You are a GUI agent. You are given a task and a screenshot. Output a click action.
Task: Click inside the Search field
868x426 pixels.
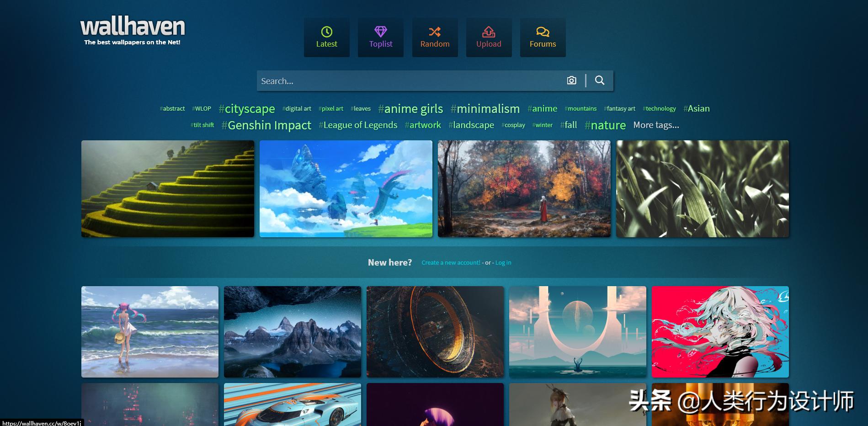coord(411,80)
